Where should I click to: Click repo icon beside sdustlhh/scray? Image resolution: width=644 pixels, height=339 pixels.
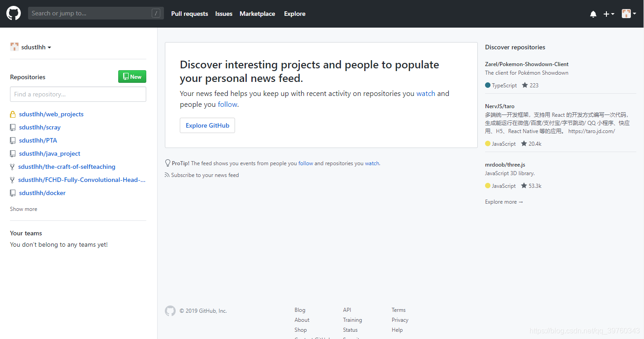13,128
